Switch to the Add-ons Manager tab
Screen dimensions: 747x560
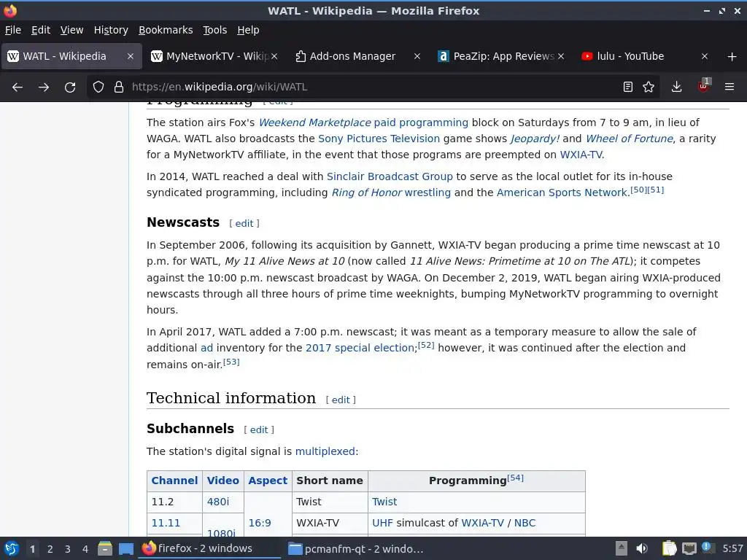point(352,56)
